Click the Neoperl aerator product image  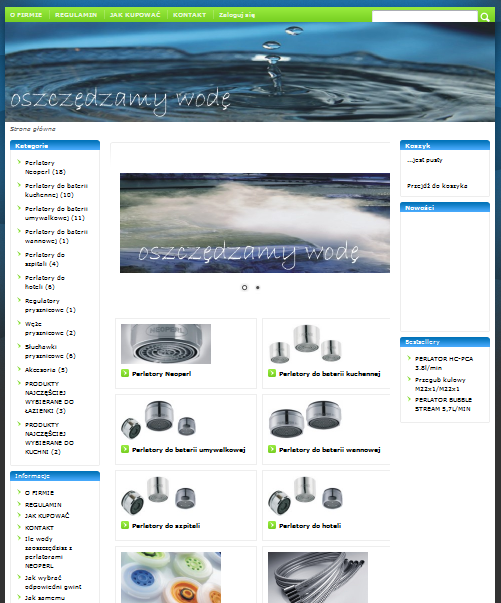[166, 344]
